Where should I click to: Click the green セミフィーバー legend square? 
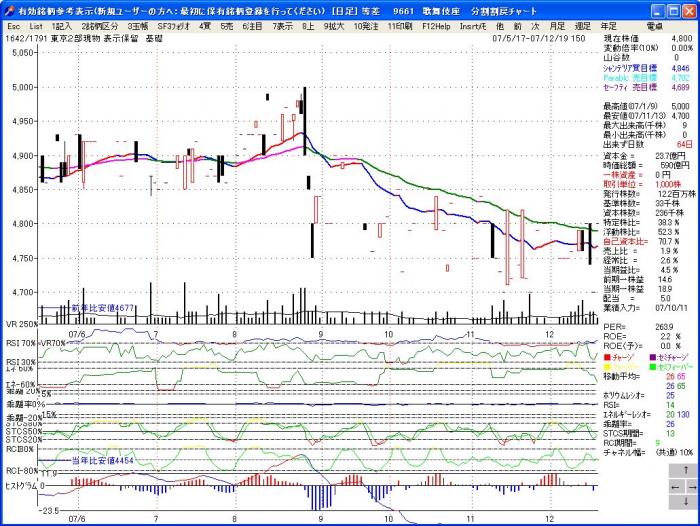(x=650, y=366)
